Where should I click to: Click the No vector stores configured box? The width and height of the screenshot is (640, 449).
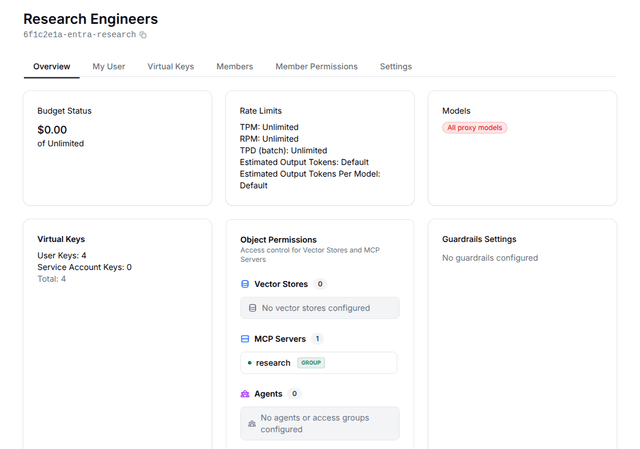click(320, 308)
